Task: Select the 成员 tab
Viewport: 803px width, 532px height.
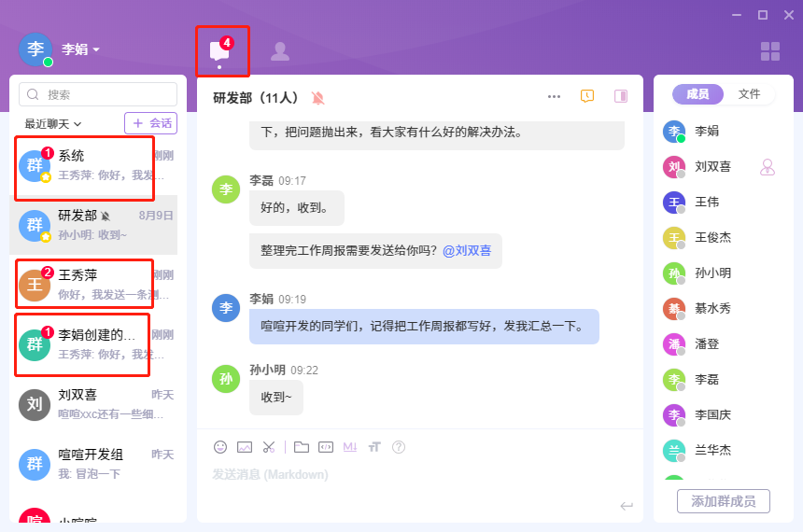Action: 697,94
